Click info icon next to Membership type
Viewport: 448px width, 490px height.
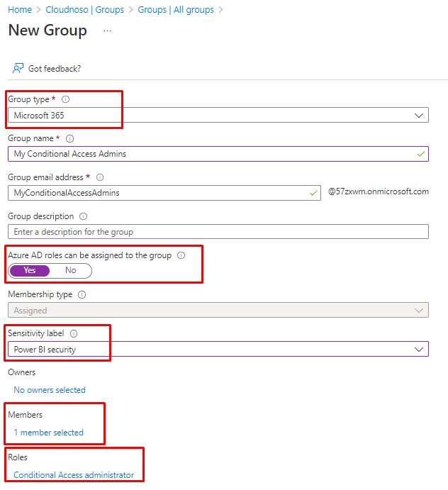click(x=82, y=294)
